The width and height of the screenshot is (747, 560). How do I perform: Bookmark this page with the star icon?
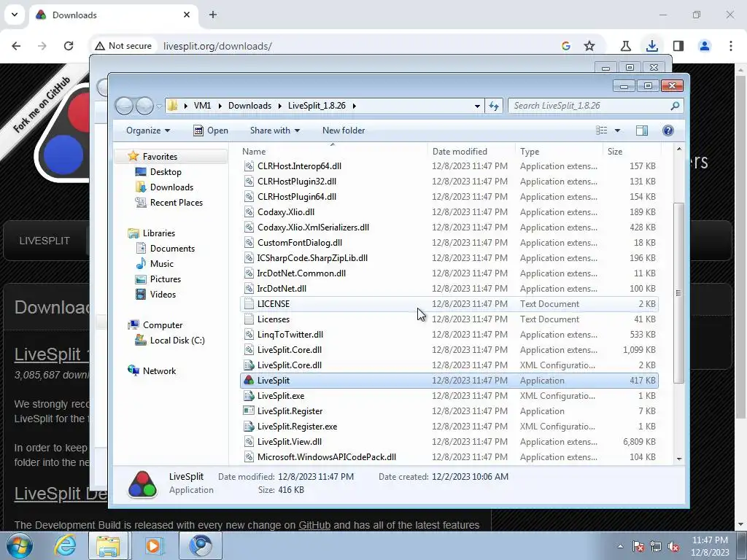click(x=589, y=46)
